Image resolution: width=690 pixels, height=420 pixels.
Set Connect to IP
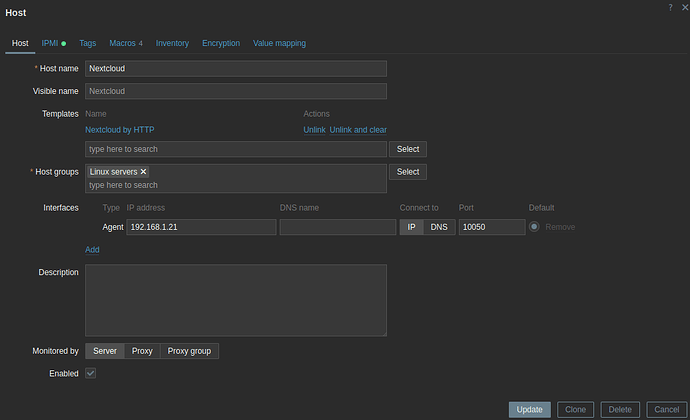[411, 227]
